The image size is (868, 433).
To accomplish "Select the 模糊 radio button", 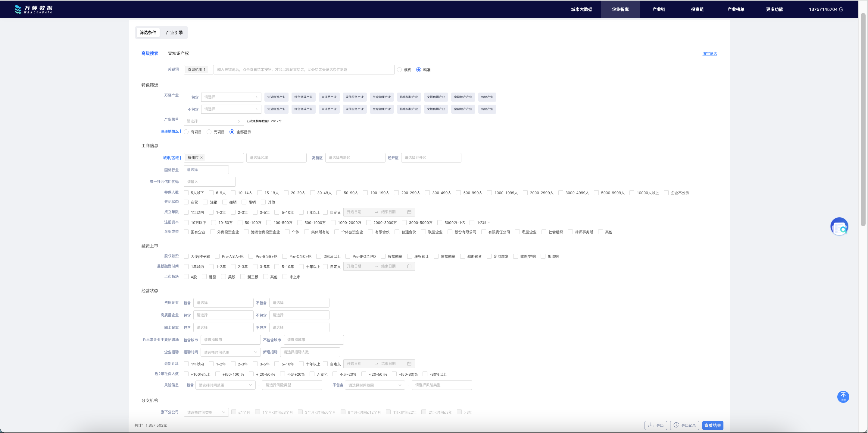I will [399, 70].
